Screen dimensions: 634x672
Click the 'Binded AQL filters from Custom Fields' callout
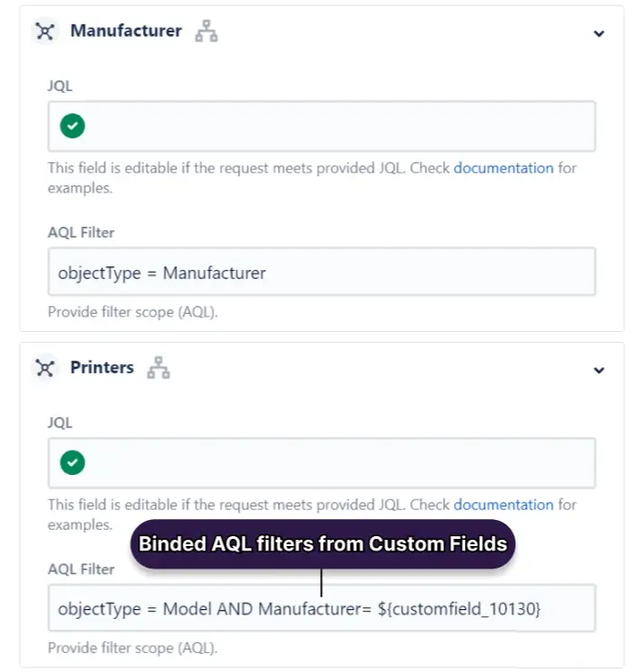322,543
